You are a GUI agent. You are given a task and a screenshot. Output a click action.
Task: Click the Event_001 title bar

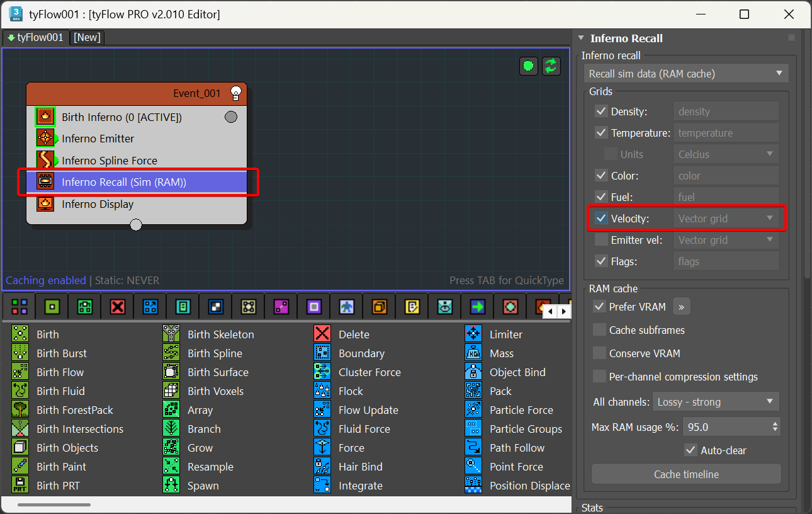click(137, 93)
